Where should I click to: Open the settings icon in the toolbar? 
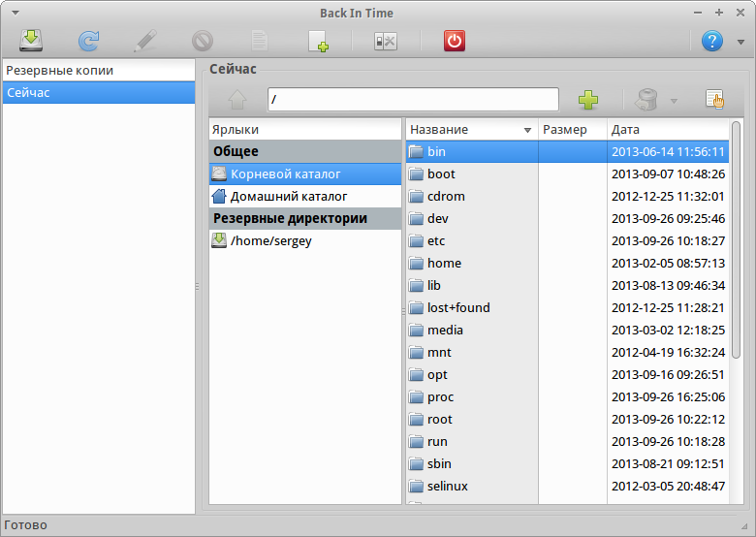(x=385, y=41)
